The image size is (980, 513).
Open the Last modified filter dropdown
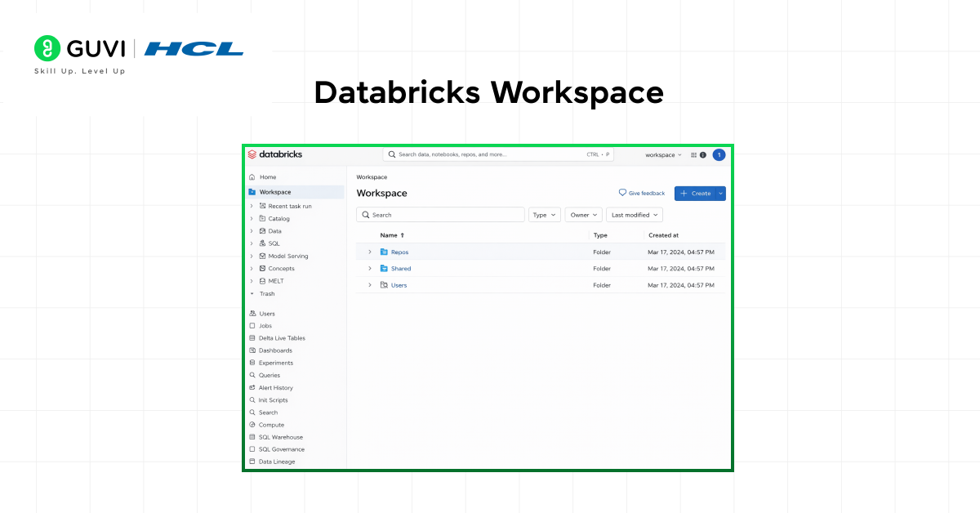click(635, 215)
